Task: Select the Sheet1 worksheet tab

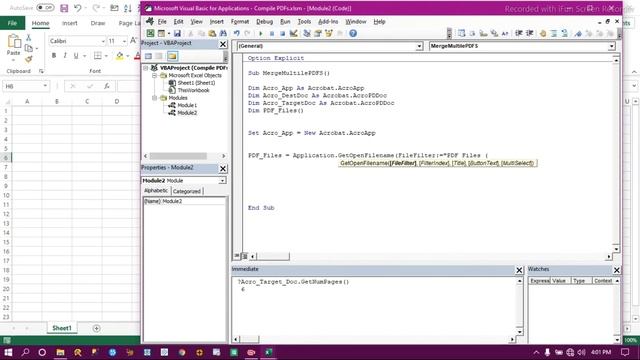Action: coord(62,328)
